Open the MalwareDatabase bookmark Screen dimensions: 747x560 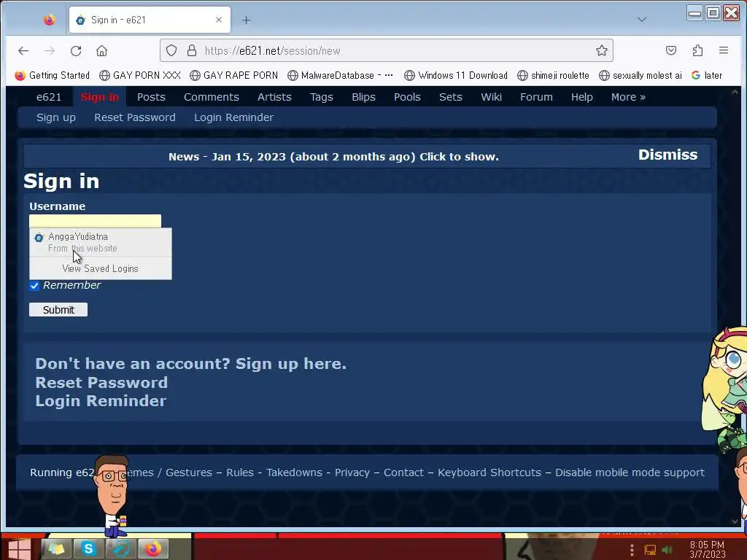tap(340, 75)
